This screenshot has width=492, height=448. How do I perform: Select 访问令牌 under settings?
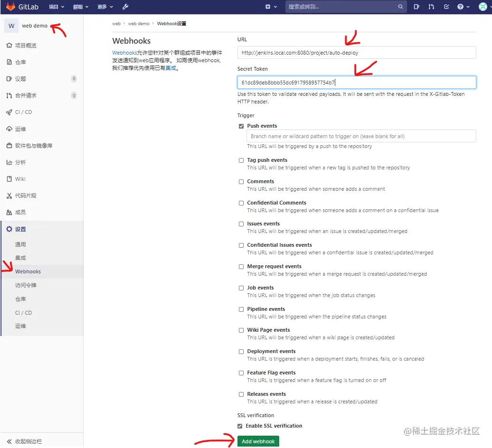point(26,285)
